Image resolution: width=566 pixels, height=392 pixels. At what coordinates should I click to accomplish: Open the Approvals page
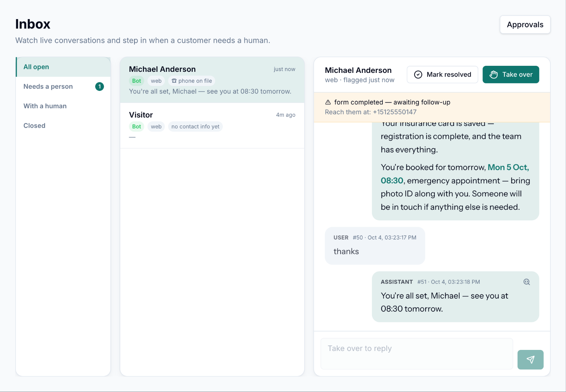click(525, 24)
